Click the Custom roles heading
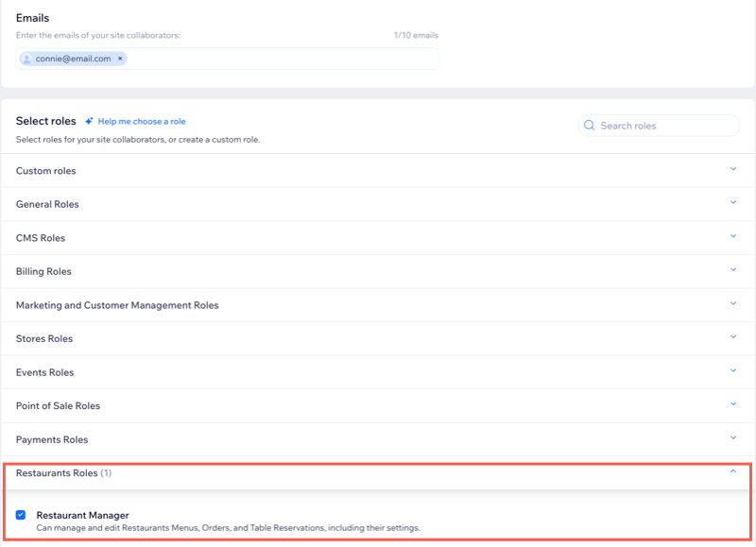This screenshot has height=547, width=756. 45,171
